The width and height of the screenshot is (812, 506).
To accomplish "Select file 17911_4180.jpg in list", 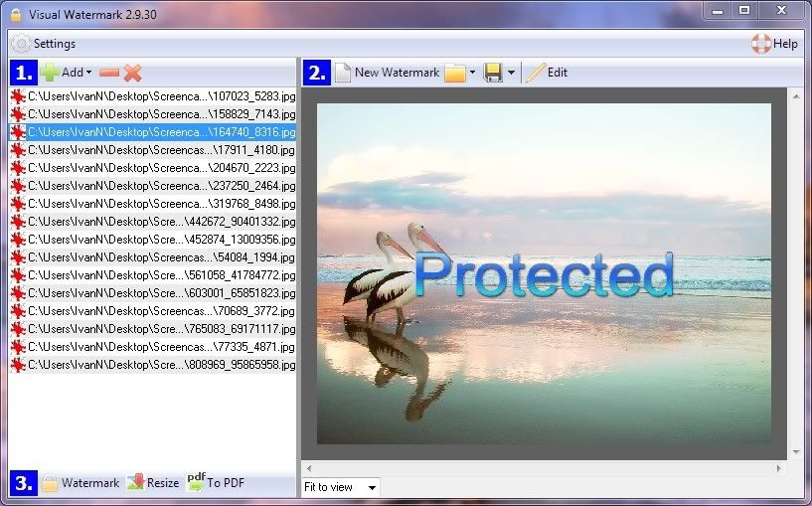I will tap(153, 150).
